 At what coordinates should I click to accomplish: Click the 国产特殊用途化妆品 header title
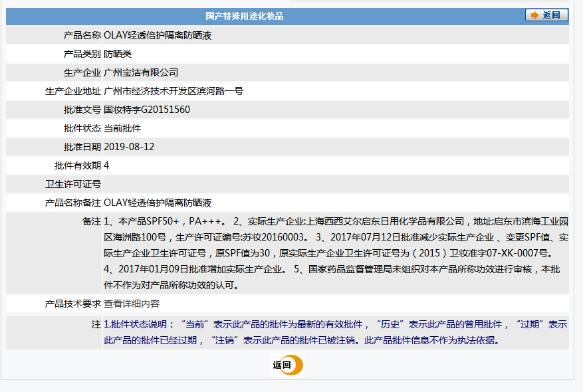coord(244,16)
